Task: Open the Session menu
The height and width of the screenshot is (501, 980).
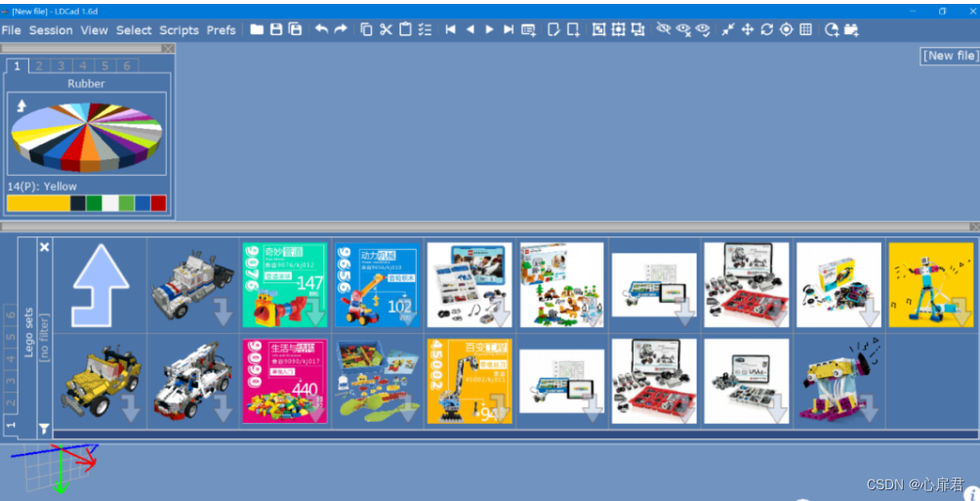Action: click(x=51, y=30)
